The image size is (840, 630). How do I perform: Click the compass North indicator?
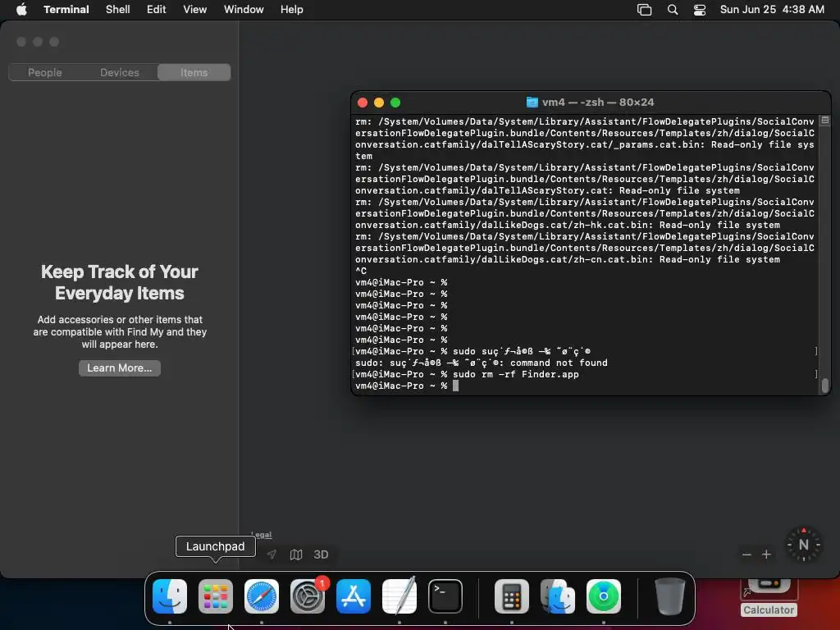pyautogui.click(x=804, y=545)
